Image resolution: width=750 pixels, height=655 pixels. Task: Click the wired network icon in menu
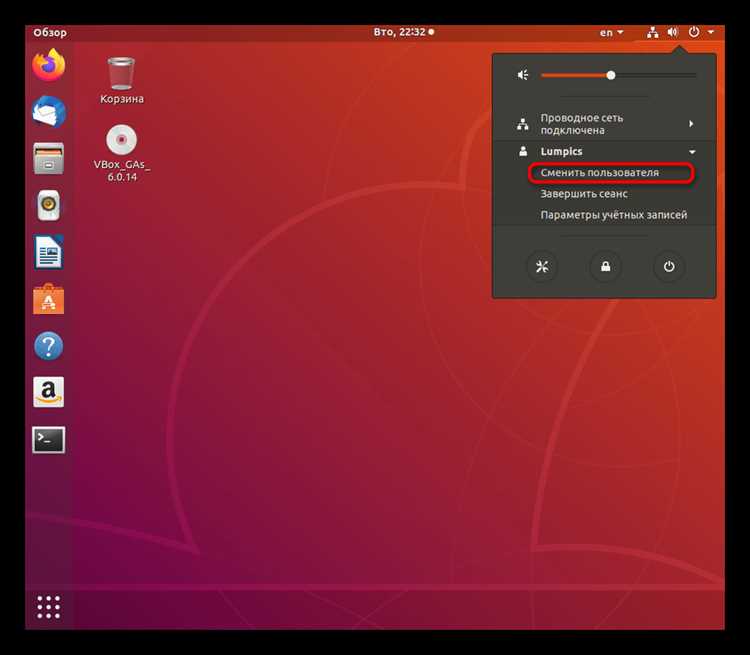(523, 124)
